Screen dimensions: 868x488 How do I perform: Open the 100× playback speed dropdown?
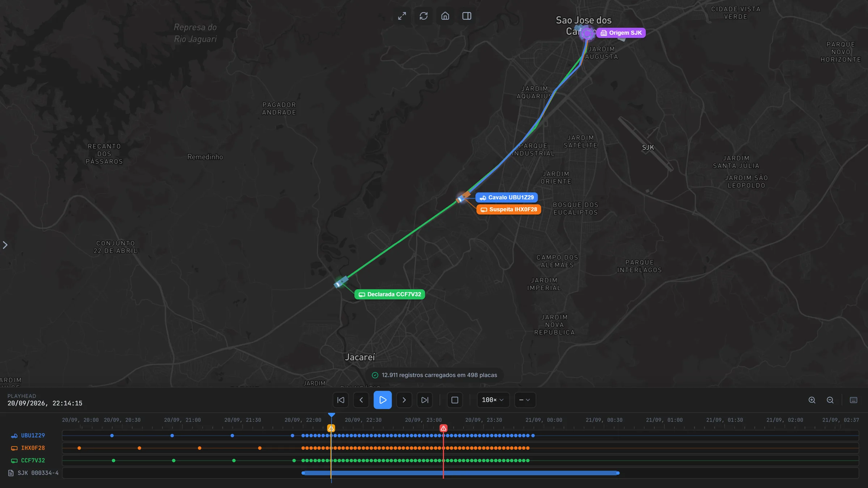pyautogui.click(x=493, y=400)
